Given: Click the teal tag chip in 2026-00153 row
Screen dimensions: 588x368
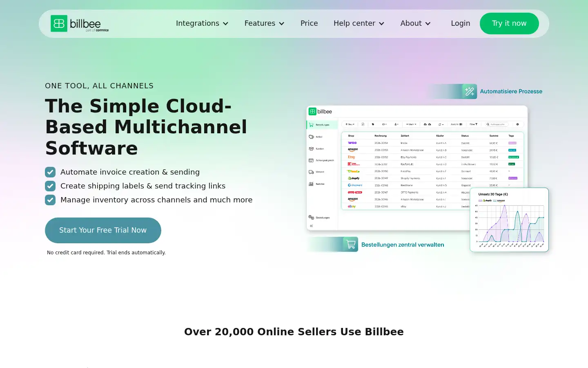Looking at the screenshot, I should (x=512, y=150).
